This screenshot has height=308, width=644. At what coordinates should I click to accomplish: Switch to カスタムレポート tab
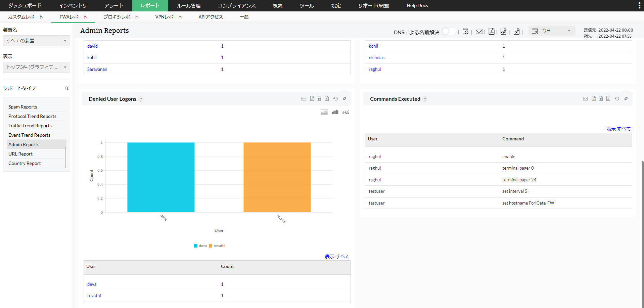pyautogui.click(x=26, y=17)
